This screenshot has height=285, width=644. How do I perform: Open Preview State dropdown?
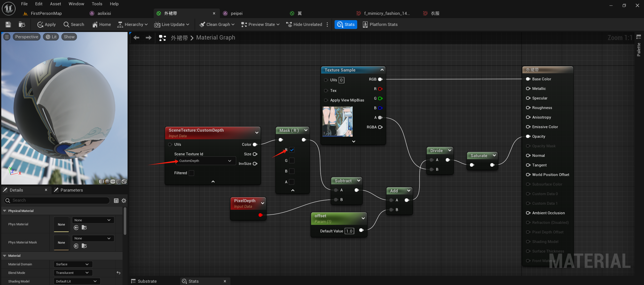(260, 24)
